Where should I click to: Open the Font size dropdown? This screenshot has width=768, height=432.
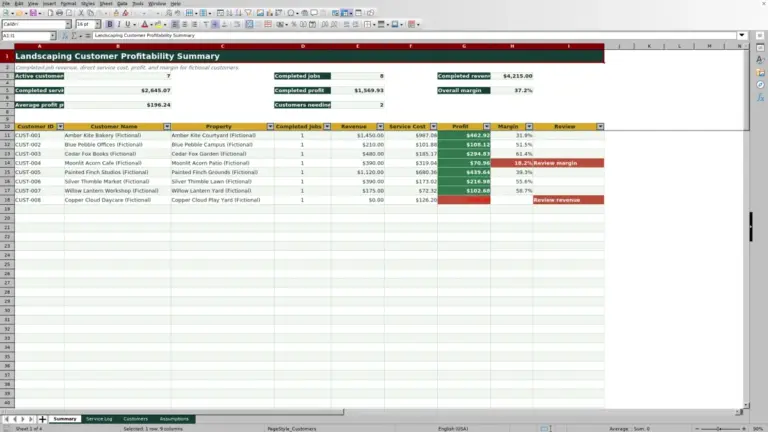click(x=97, y=24)
